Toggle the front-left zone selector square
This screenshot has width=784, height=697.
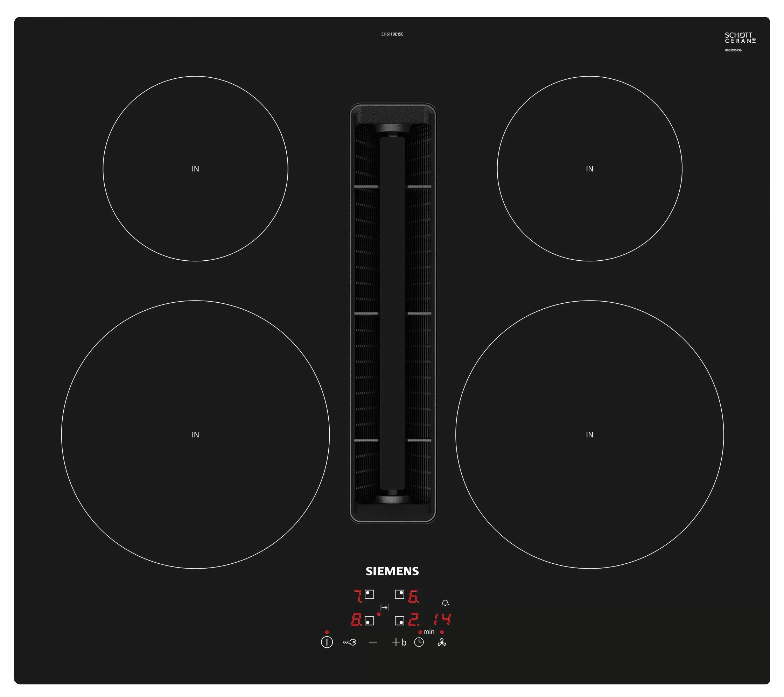pyautogui.click(x=370, y=621)
